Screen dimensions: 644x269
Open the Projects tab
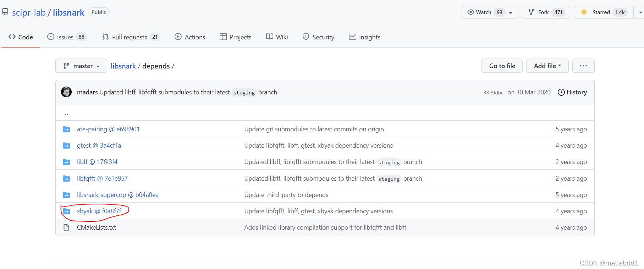(235, 37)
